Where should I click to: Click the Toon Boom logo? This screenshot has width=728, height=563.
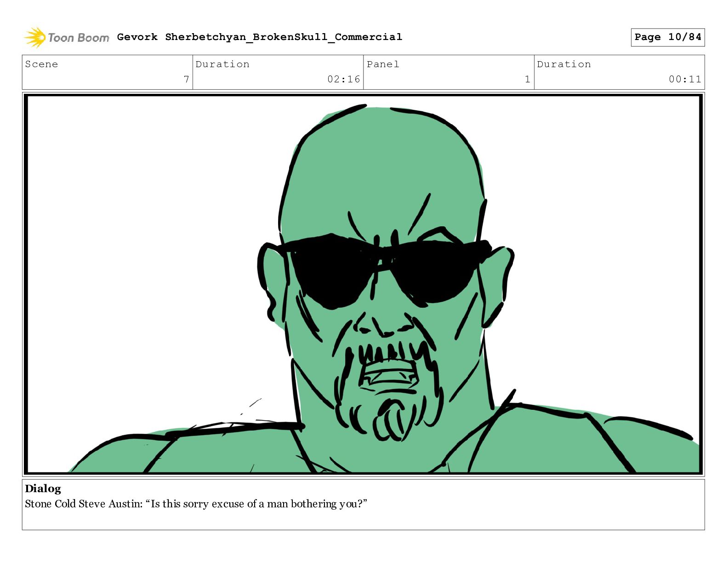(x=67, y=37)
